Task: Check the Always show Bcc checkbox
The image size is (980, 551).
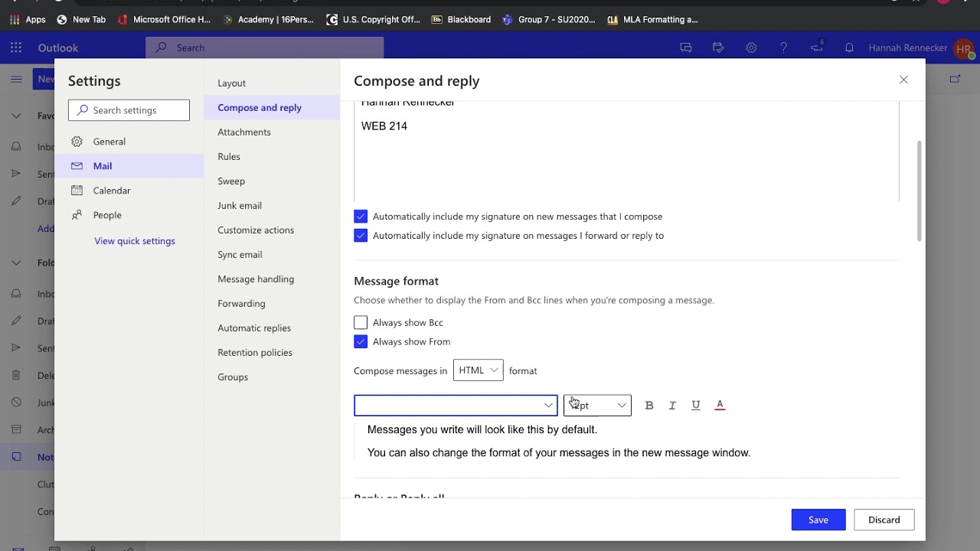Action: pos(361,323)
